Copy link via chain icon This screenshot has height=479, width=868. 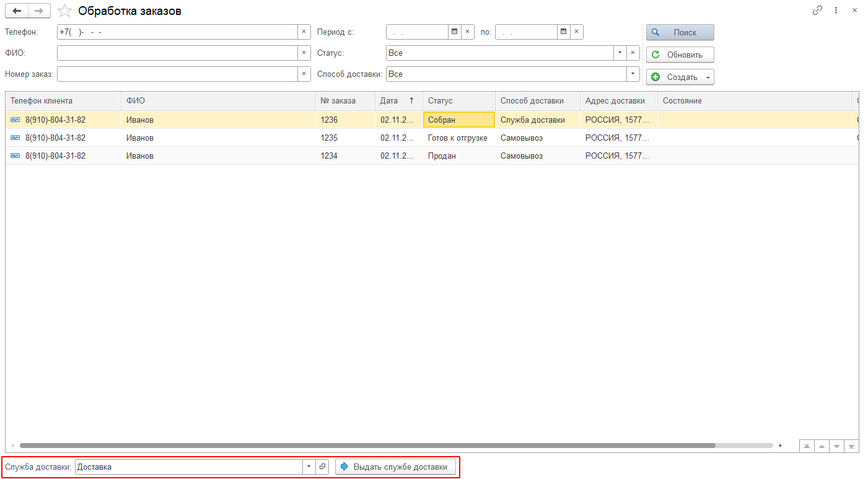[x=817, y=11]
